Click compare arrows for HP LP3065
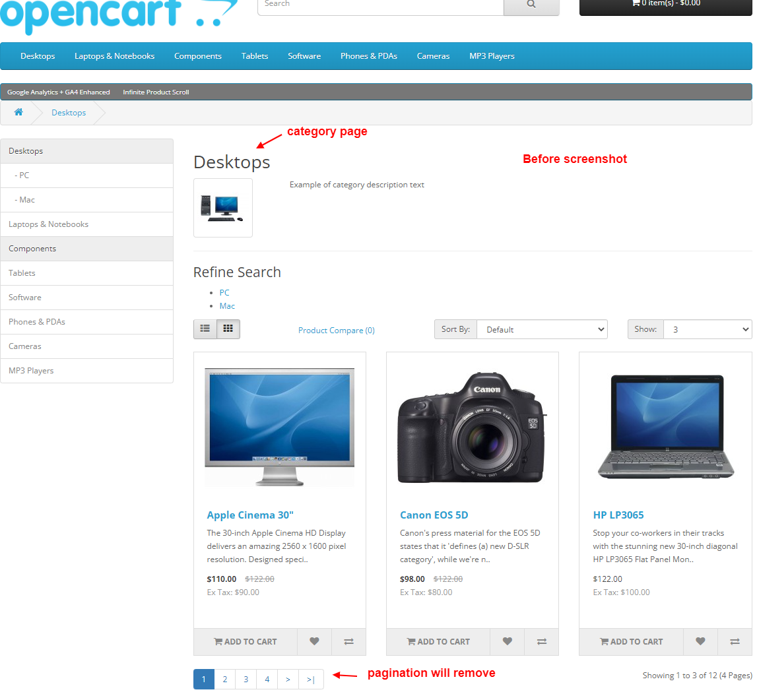 [x=735, y=641]
